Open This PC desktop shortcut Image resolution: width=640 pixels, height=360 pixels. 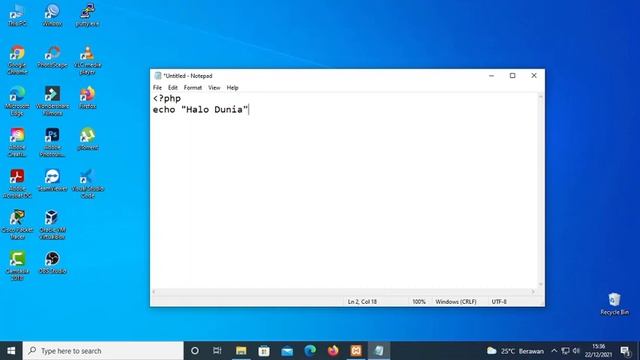[17, 16]
